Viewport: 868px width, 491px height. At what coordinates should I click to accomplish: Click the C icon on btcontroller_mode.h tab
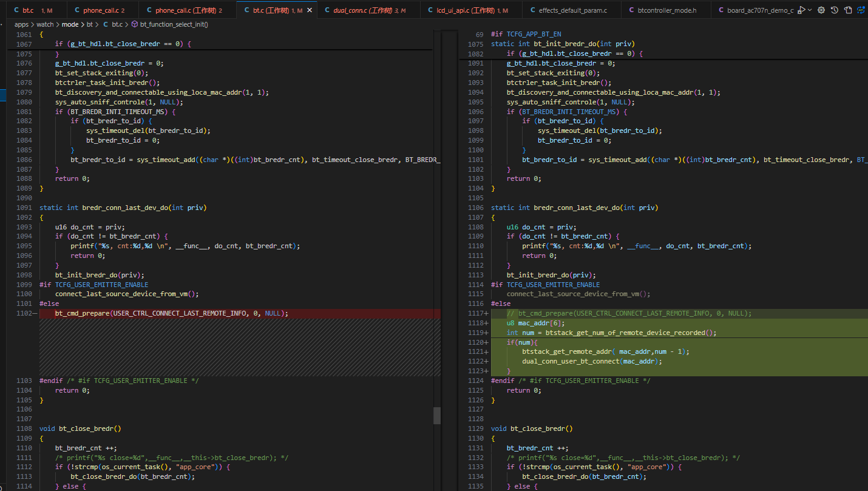click(632, 10)
